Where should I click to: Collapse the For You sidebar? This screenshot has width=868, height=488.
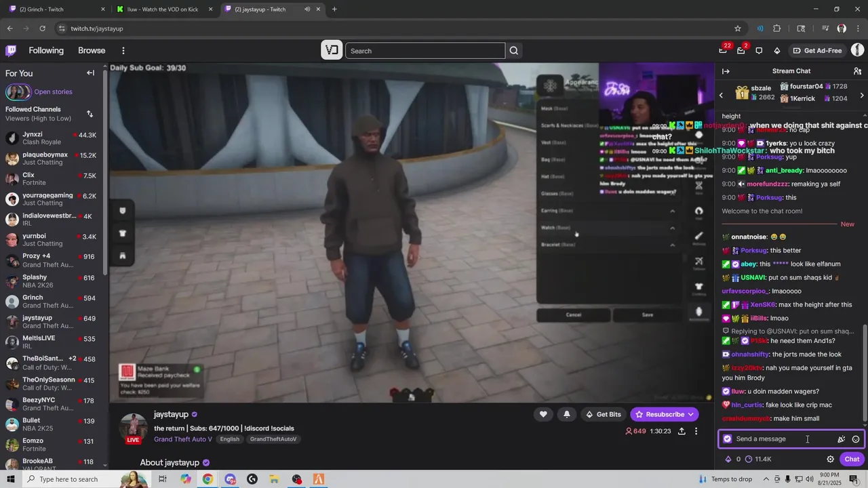pos(90,73)
